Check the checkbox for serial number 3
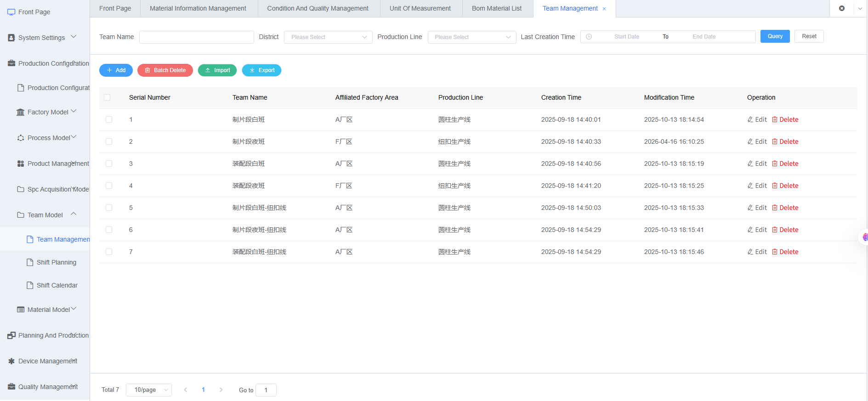The width and height of the screenshot is (868, 401). point(109,164)
